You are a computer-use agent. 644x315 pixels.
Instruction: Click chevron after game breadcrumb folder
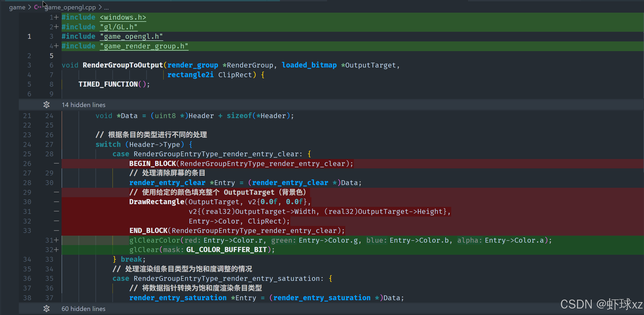pyautogui.click(x=30, y=7)
